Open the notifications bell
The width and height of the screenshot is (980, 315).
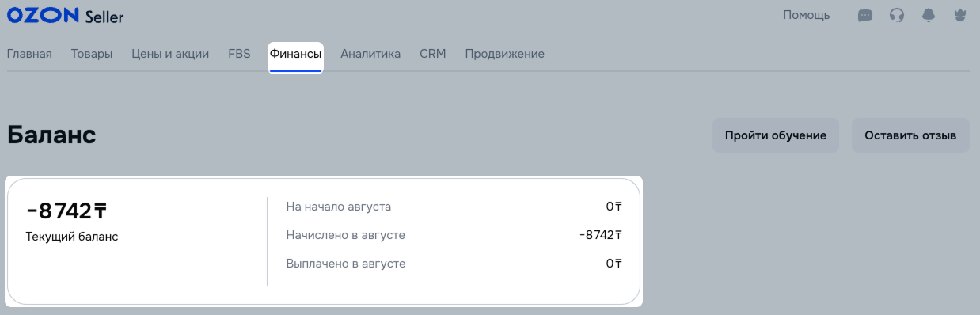pyautogui.click(x=929, y=15)
